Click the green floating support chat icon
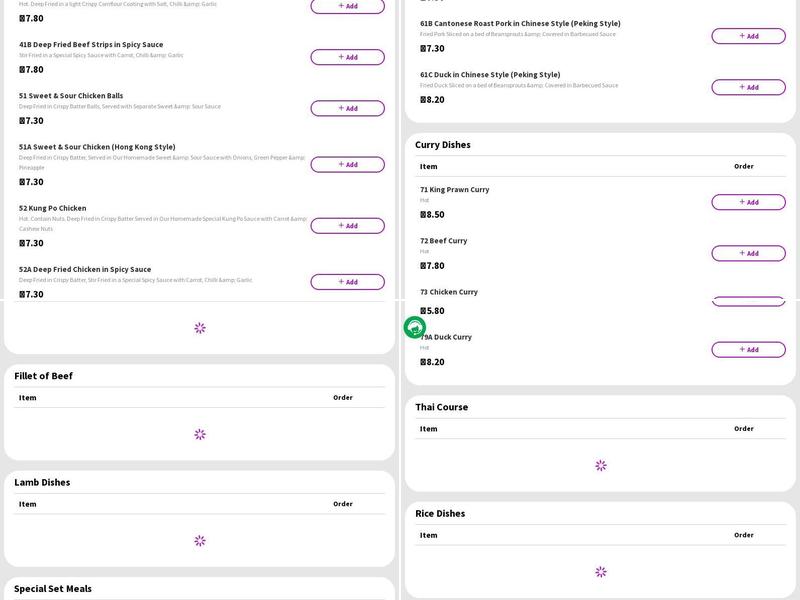800x600 pixels. (x=414, y=327)
